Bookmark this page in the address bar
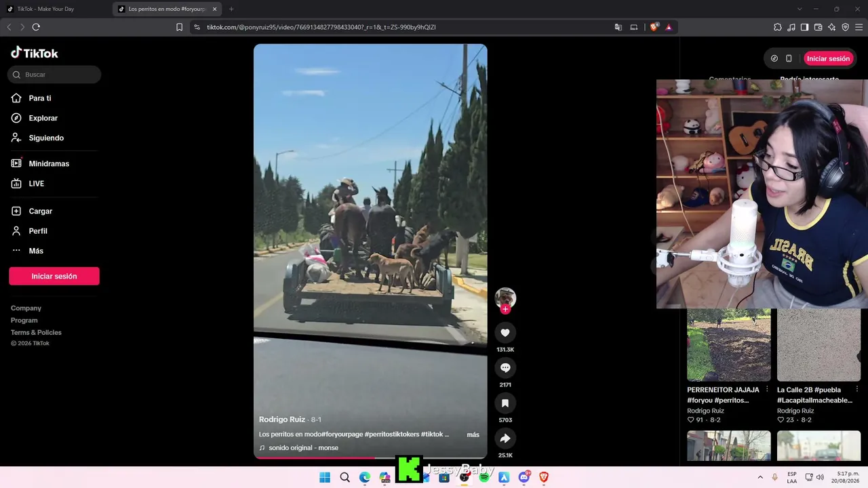 pos(179,27)
